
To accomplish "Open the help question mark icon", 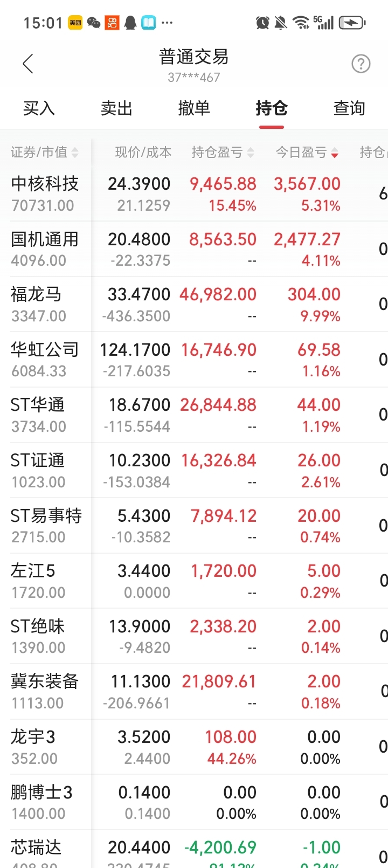I will (361, 64).
